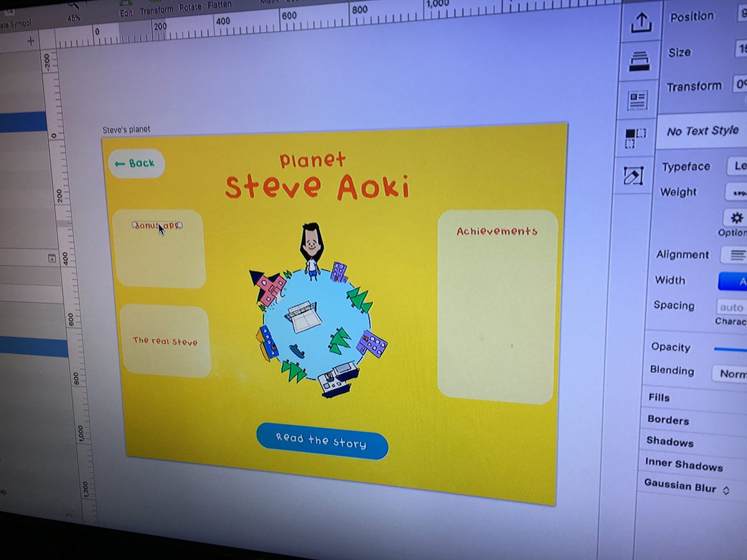Select the 'The real Steve' card
The image size is (747, 560).
pyautogui.click(x=166, y=341)
